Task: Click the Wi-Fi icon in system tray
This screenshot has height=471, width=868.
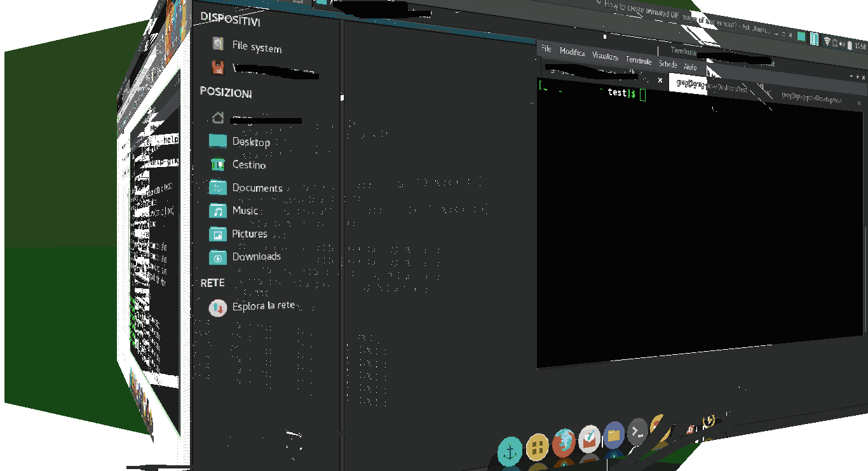Action: tap(827, 42)
